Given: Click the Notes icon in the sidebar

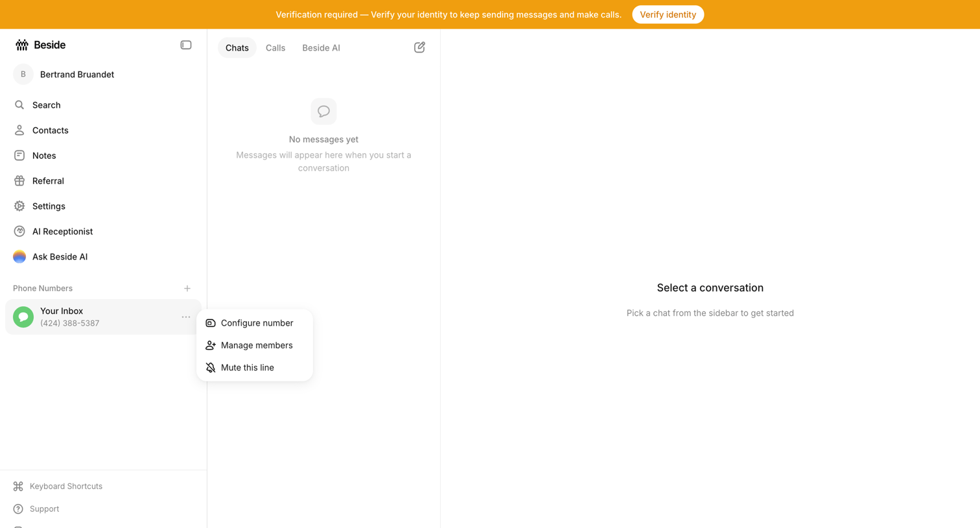Looking at the screenshot, I should point(19,156).
